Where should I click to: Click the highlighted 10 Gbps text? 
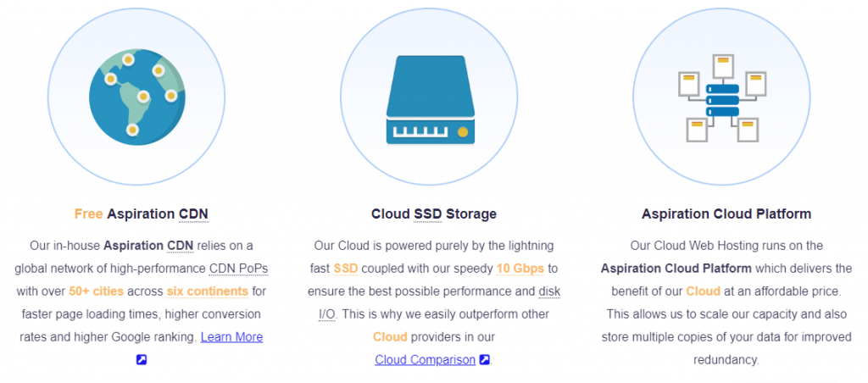(x=520, y=269)
